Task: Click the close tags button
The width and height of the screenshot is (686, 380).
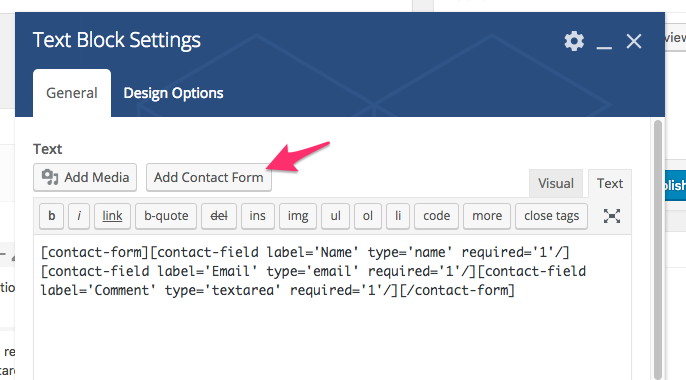Action: [x=552, y=216]
